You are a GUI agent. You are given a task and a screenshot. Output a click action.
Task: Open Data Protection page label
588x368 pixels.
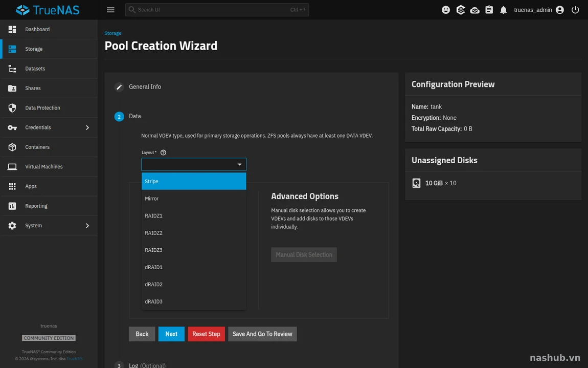pos(42,108)
